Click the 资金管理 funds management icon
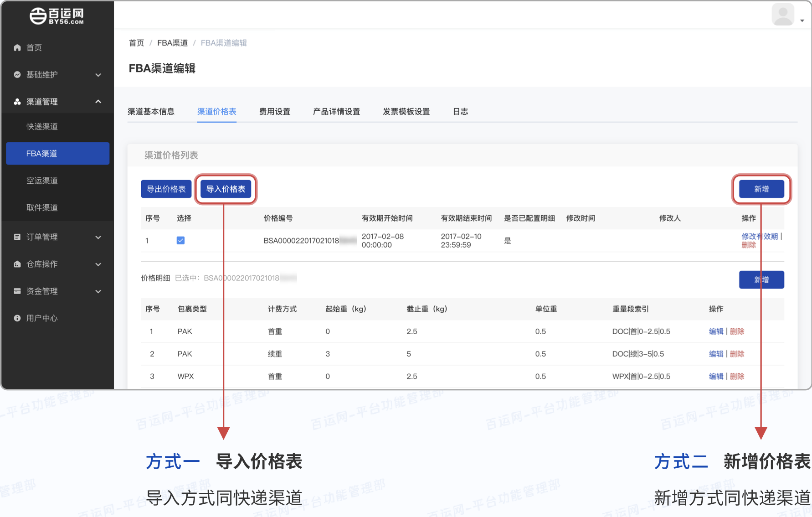 [x=17, y=291]
